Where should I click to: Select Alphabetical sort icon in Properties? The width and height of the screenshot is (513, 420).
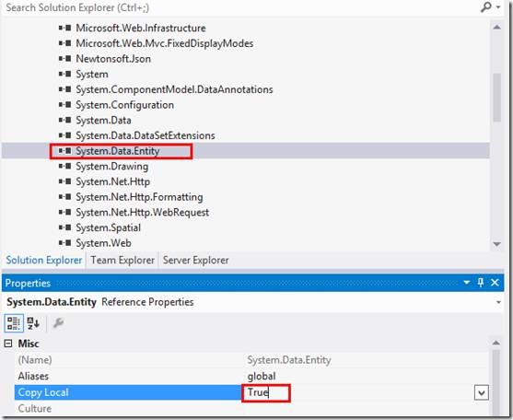click(33, 323)
